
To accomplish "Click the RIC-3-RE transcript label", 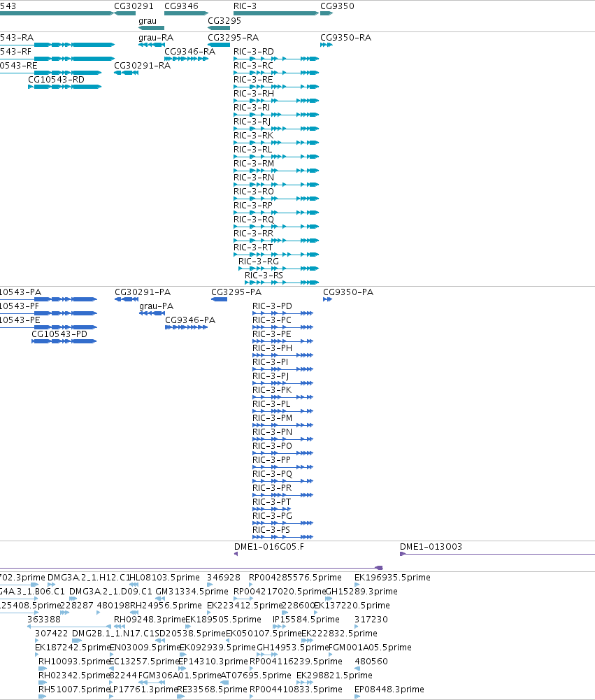I will [x=253, y=80].
